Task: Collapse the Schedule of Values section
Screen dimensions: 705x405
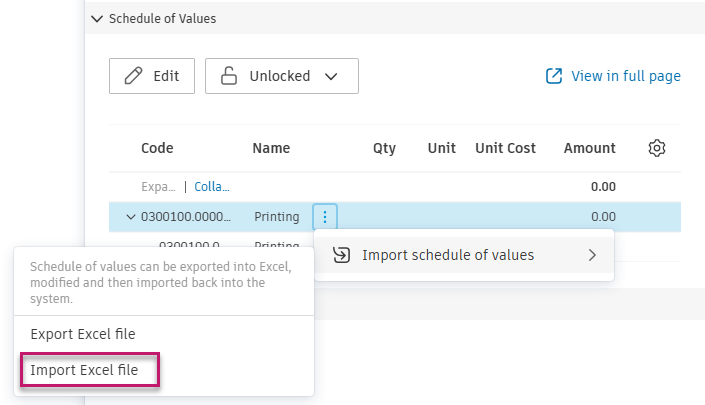Action: (97, 19)
